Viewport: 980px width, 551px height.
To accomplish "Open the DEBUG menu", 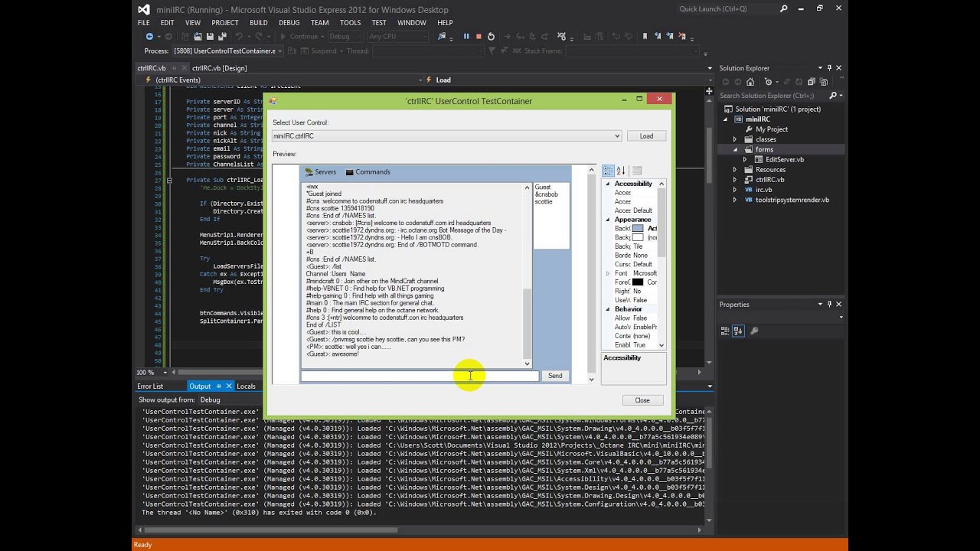I will click(289, 22).
